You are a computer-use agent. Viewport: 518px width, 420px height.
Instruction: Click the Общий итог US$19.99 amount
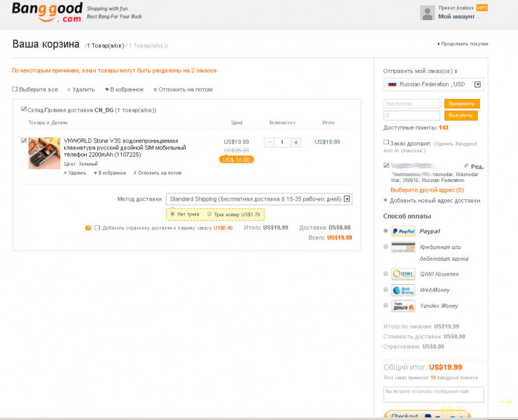point(445,367)
